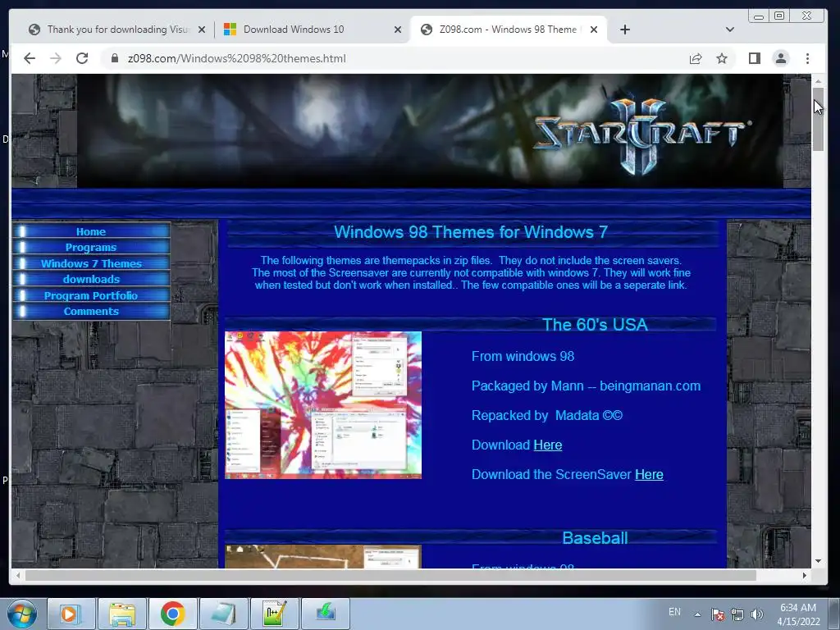840x630 pixels.
Task: Click the 'Repacked by Madata' text
Action: tap(547, 416)
